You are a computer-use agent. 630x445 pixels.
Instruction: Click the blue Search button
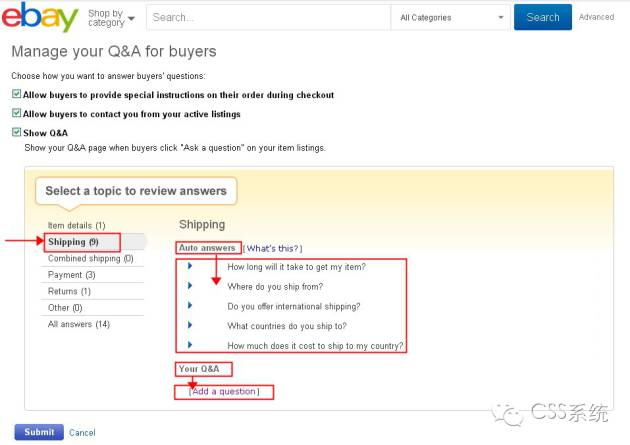tap(543, 17)
